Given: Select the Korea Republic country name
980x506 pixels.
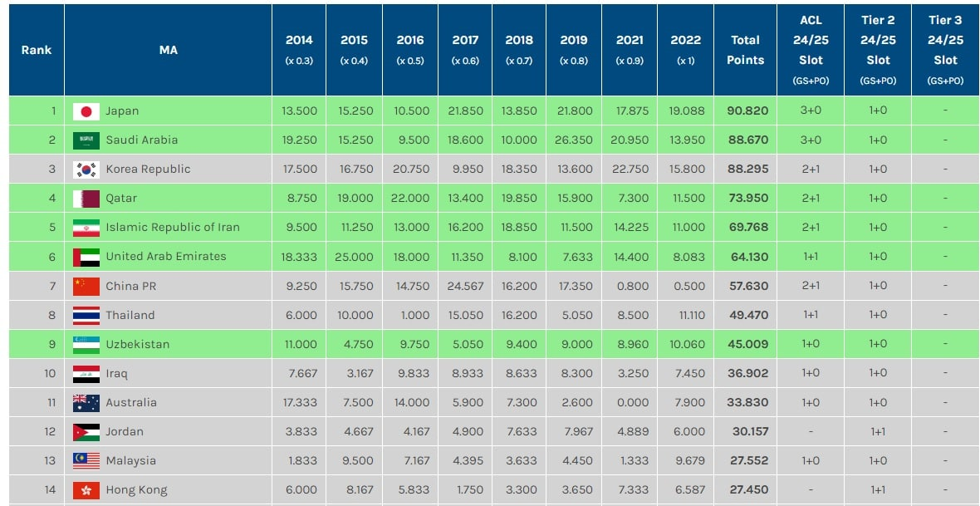Looking at the screenshot, I should [148, 169].
